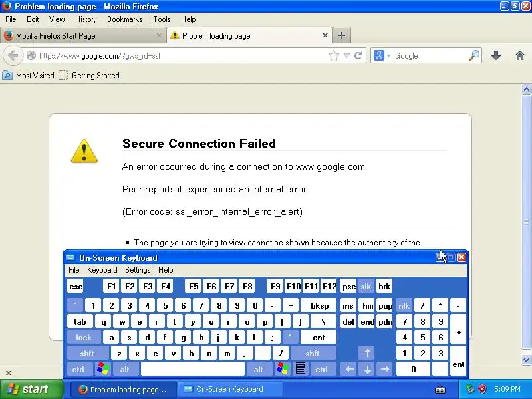The height and width of the screenshot is (399, 532).
Task: Click the left arrow key
Action: click(x=349, y=369)
